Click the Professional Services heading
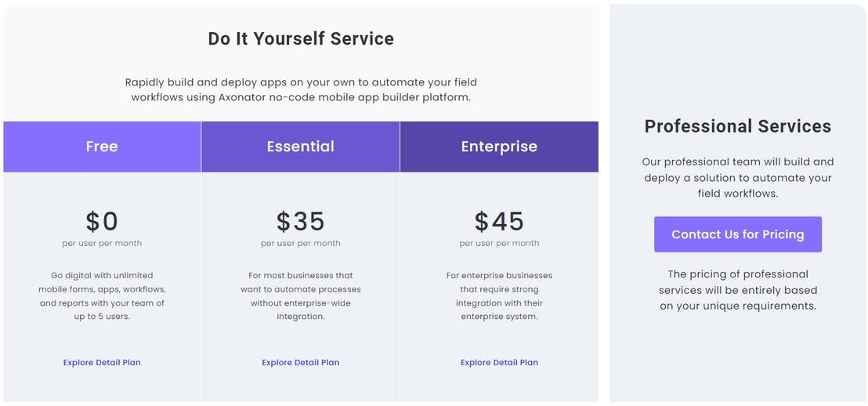 pyautogui.click(x=738, y=126)
